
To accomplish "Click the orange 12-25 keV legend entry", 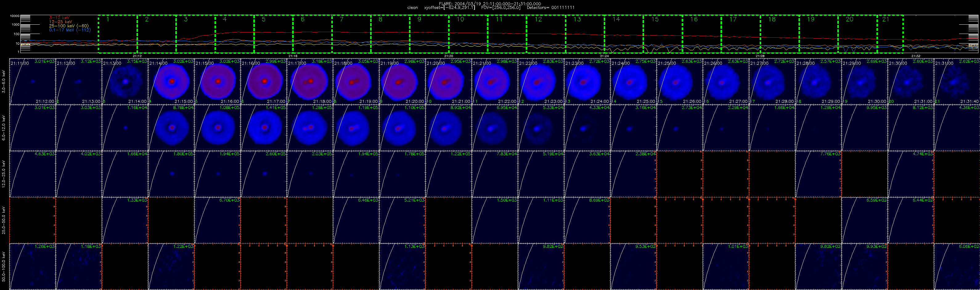I will tap(60, 22).
